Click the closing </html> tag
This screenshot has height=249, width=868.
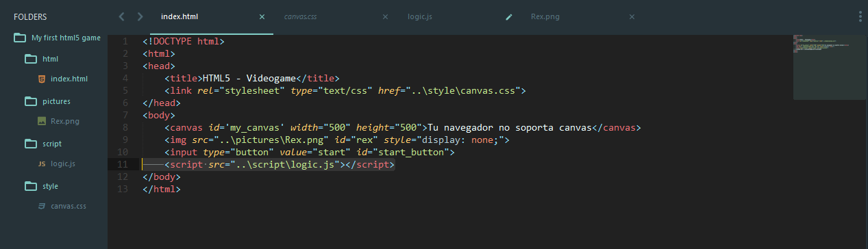coord(162,189)
